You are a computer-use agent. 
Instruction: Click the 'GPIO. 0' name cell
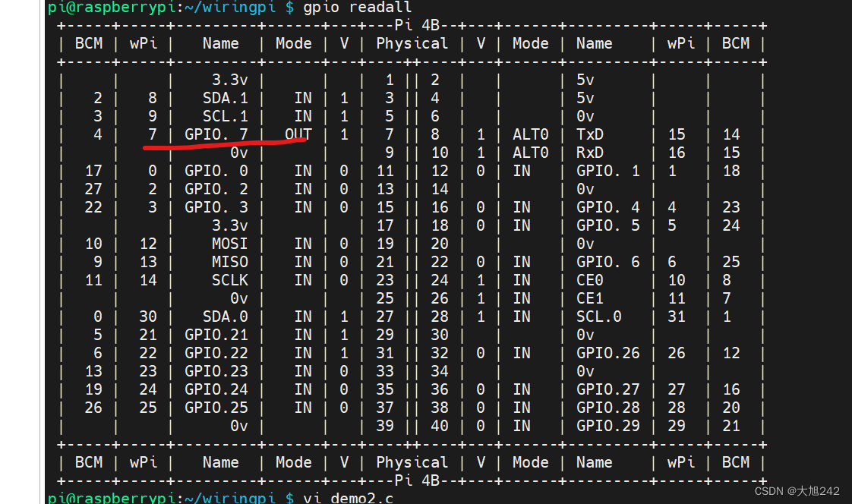[216, 171]
